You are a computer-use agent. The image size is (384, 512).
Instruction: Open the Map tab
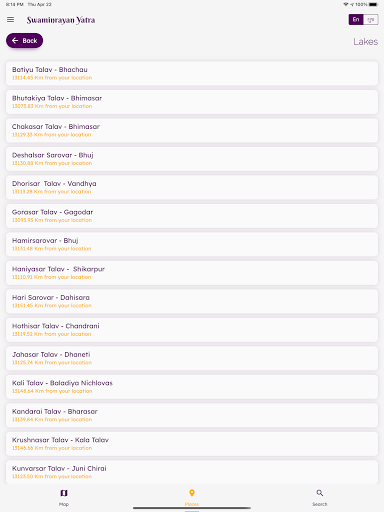pyautogui.click(x=64, y=498)
